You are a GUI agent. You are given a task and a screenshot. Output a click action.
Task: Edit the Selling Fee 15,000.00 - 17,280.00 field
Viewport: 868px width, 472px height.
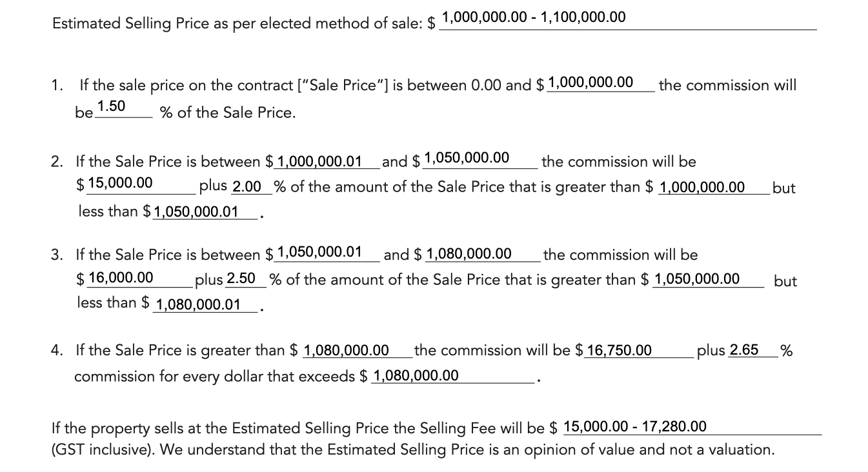(691, 427)
